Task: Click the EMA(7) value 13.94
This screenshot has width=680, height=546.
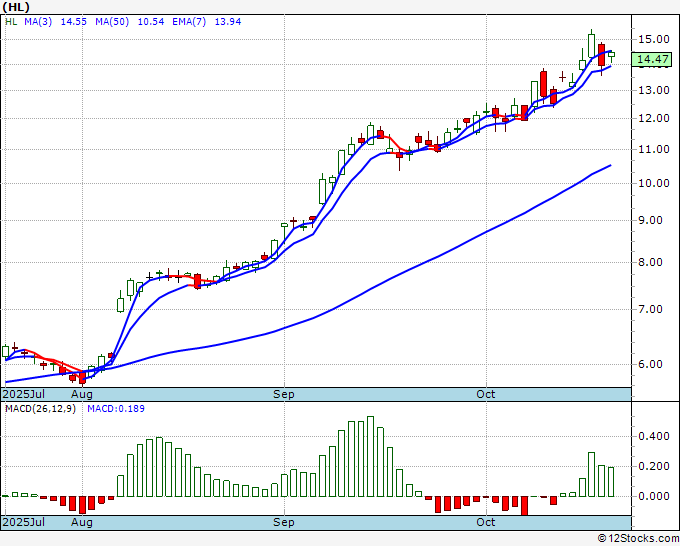Action: pos(228,22)
